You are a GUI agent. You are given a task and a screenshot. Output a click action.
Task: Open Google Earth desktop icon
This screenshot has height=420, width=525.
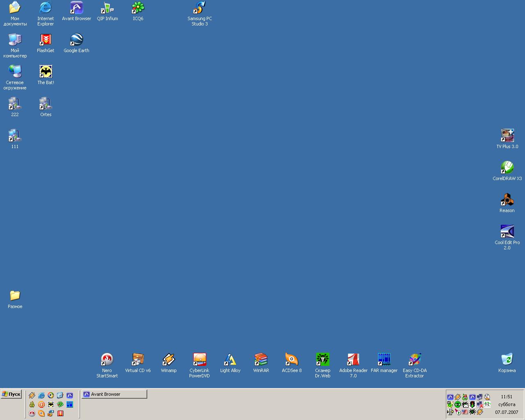coord(76,43)
